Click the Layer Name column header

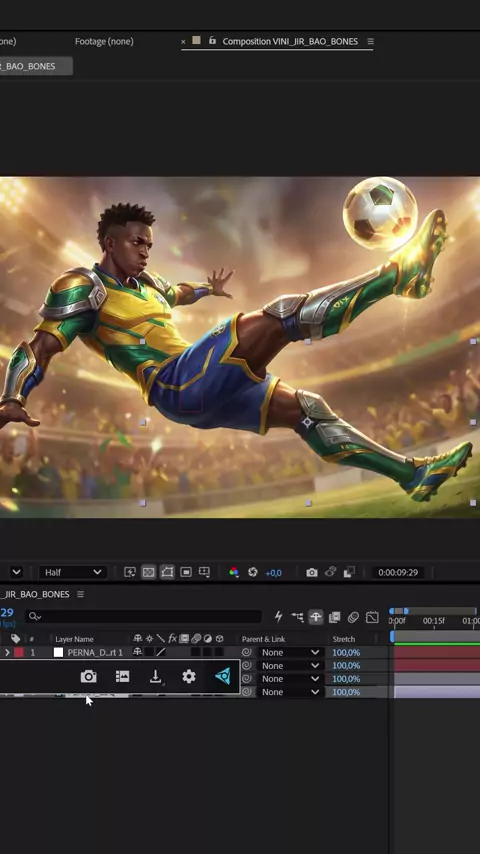click(74, 639)
